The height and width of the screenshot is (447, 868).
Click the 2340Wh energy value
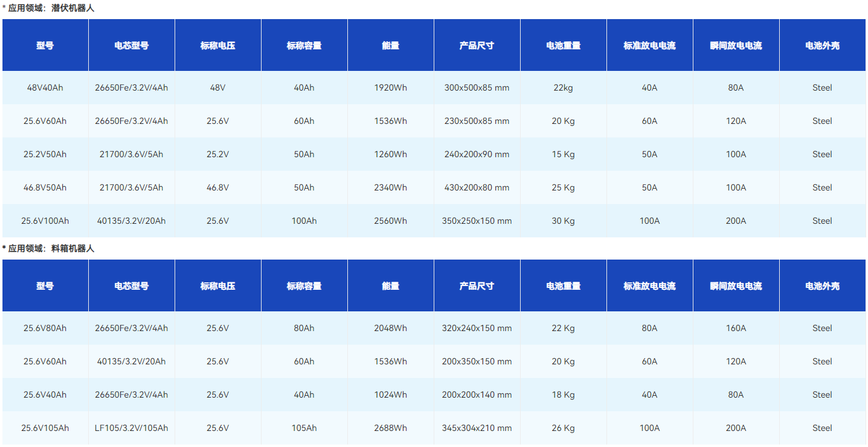coord(391,187)
